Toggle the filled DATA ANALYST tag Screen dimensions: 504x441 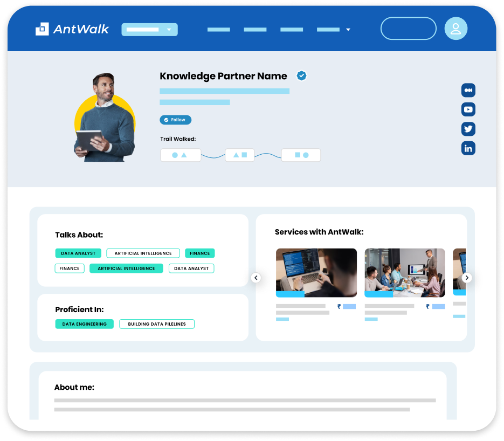coord(78,253)
